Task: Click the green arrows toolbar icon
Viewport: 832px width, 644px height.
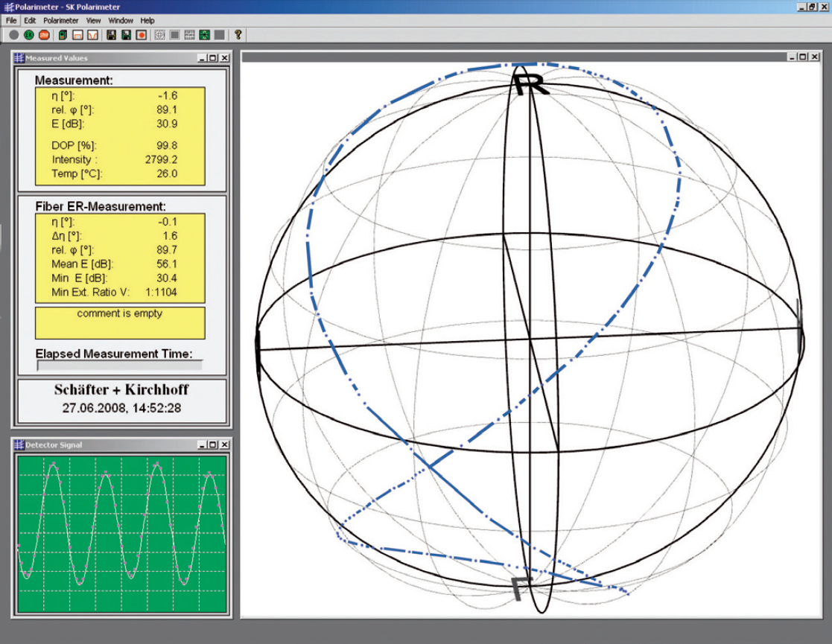Action: pyautogui.click(x=205, y=35)
